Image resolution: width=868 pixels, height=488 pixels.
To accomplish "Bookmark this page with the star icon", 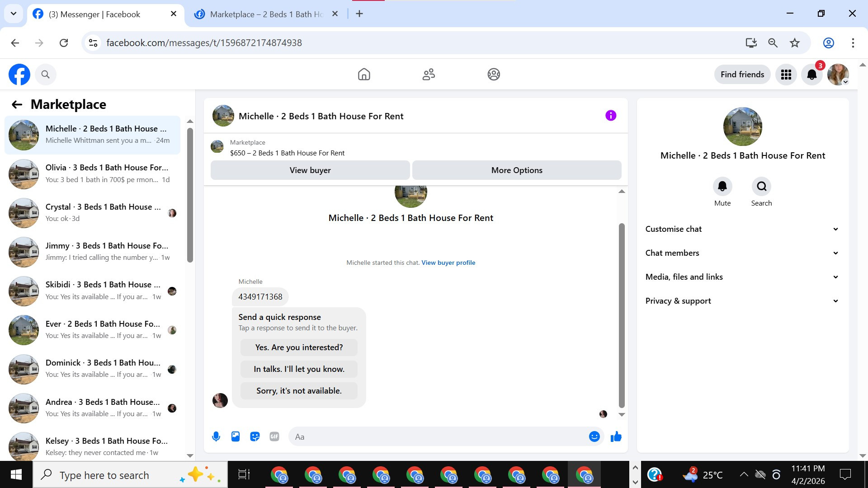I will [795, 43].
